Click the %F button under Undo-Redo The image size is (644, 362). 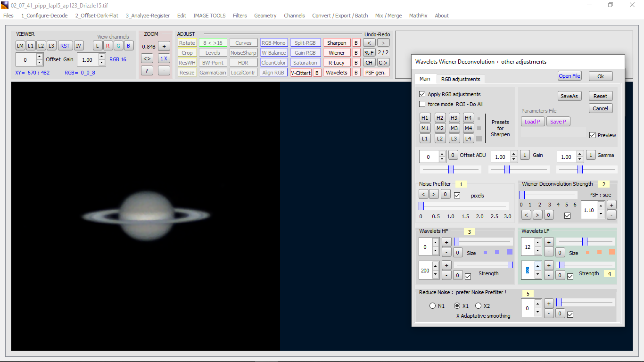click(369, 53)
